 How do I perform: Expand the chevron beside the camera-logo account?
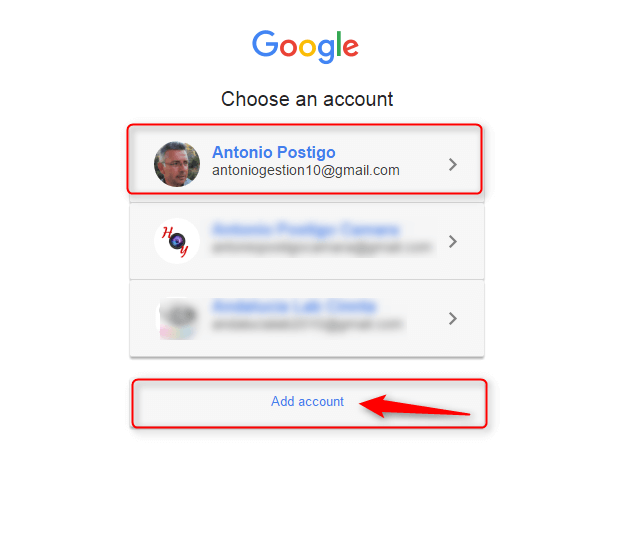pos(452,242)
